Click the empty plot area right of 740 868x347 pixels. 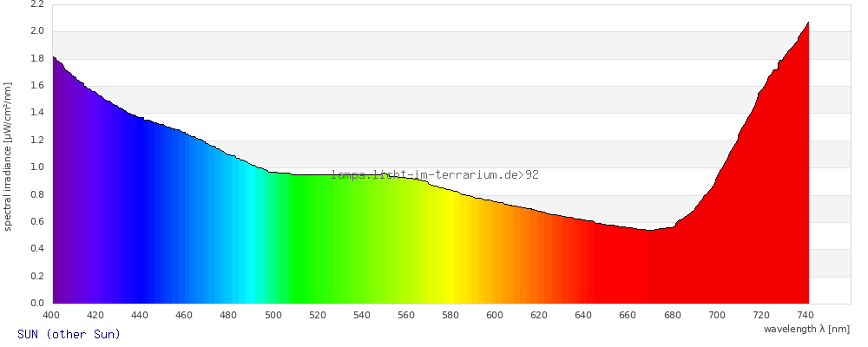point(830,166)
